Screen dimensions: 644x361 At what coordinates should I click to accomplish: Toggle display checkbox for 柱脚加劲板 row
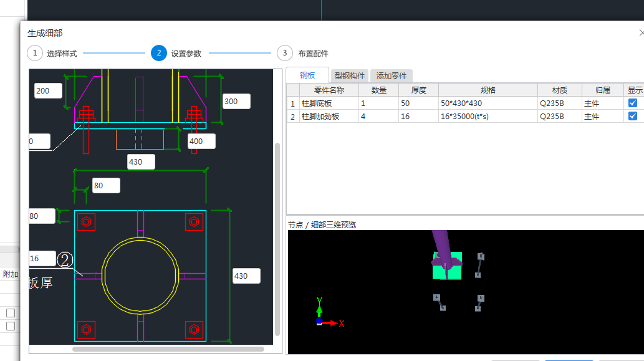633,116
